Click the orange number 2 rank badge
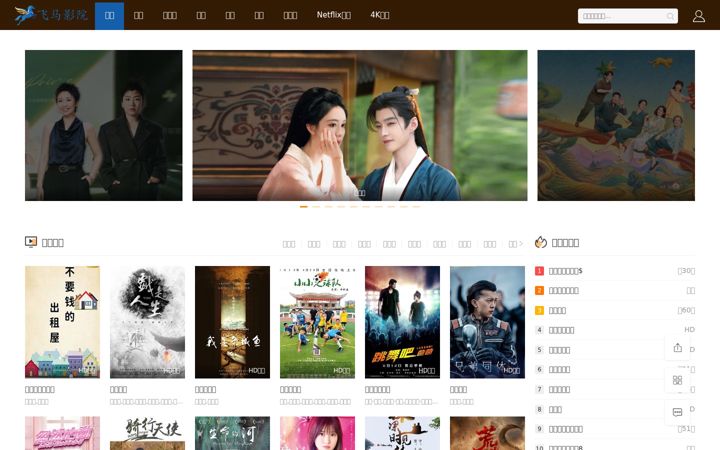This screenshot has width=720, height=450. [x=539, y=291]
